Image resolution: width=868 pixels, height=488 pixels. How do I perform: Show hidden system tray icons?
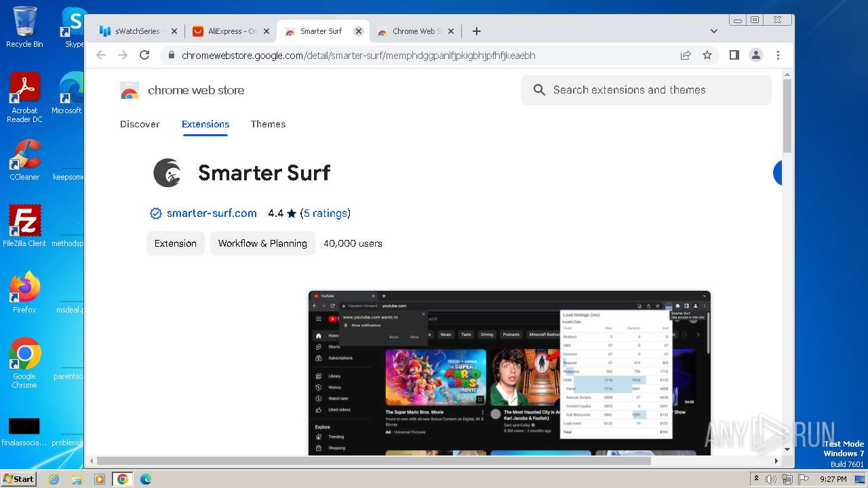[756, 479]
